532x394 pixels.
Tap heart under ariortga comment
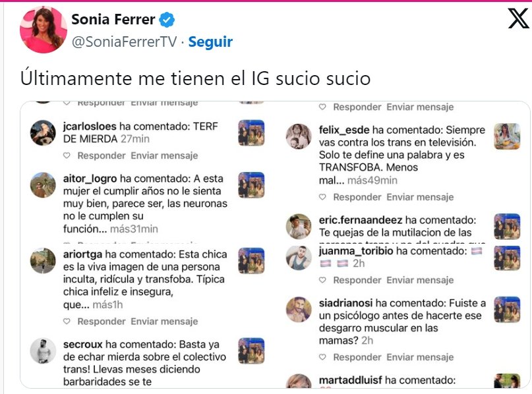tap(67, 322)
